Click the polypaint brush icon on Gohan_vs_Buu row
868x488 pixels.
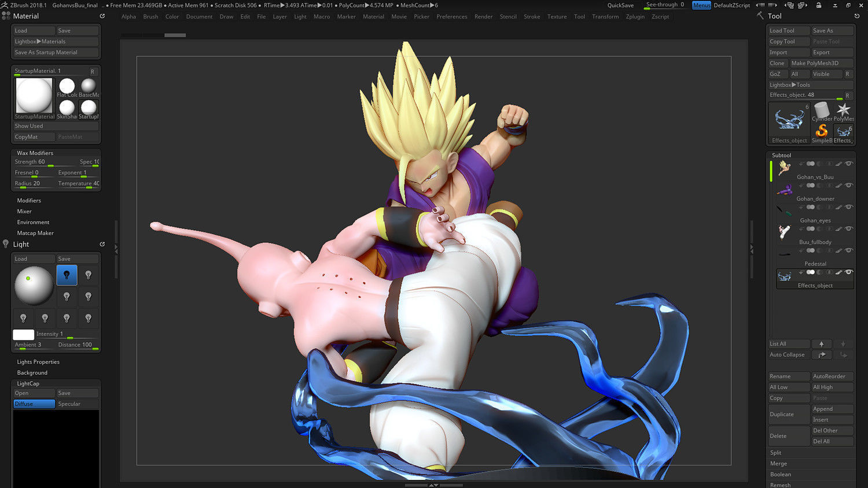838,164
